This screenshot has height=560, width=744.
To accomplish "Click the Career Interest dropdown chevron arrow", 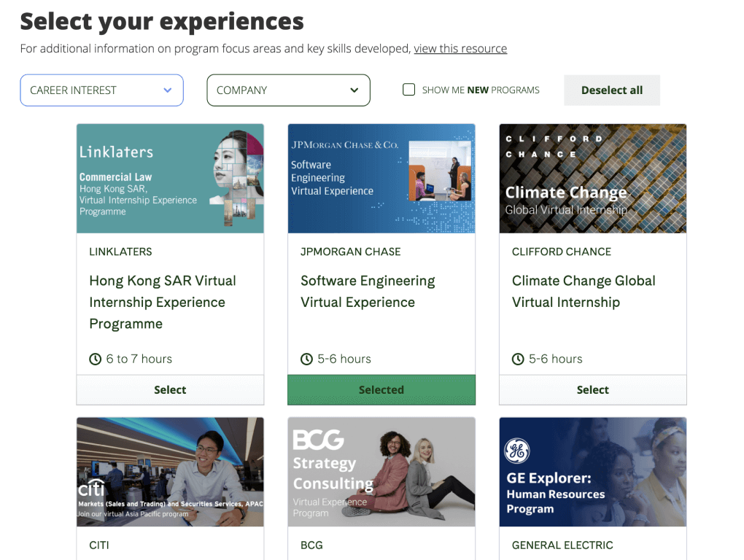I will click(x=168, y=90).
